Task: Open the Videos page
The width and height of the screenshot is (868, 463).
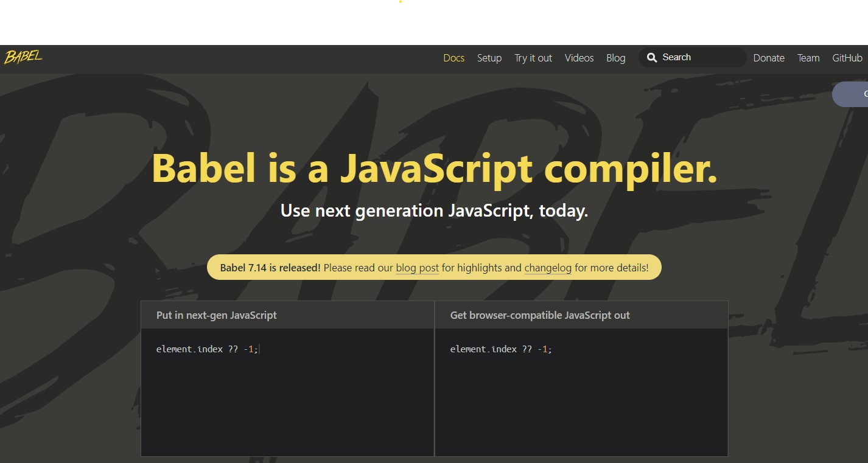Action: pos(579,58)
